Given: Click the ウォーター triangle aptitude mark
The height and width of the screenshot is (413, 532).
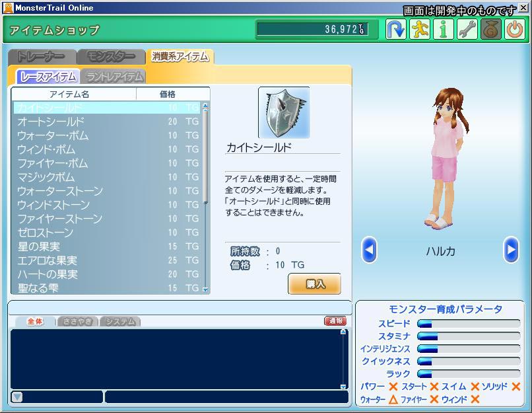Looking at the screenshot, I should pyautogui.click(x=393, y=399).
